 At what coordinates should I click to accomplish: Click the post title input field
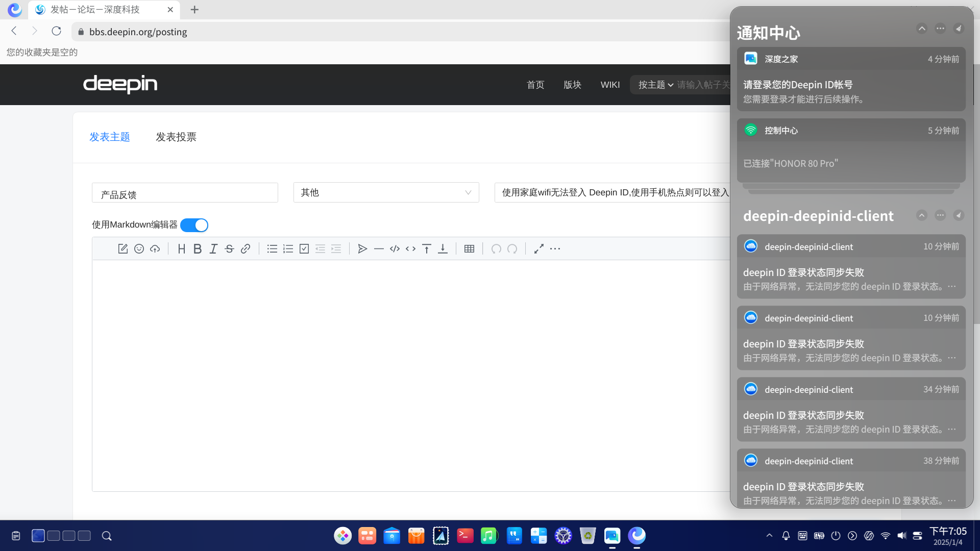pyautogui.click(x=612, y=192)
